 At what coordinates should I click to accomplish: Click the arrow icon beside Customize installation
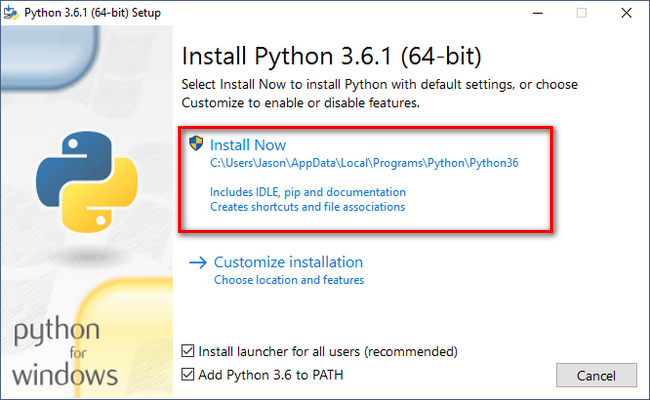[x=198, y=263]
